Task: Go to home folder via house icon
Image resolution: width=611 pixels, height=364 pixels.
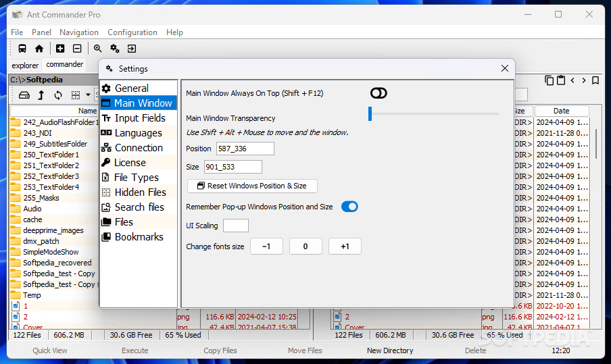Action: point(39,49)
